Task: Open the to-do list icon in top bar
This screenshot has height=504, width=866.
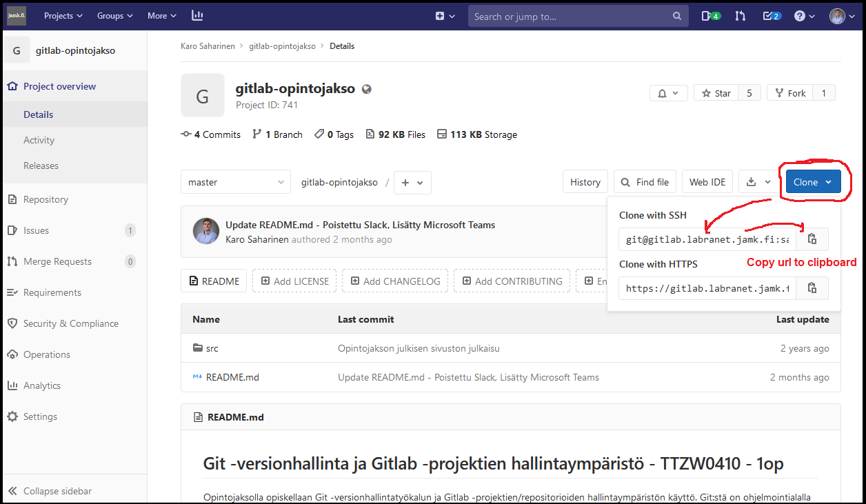Action: pos(772,16)
